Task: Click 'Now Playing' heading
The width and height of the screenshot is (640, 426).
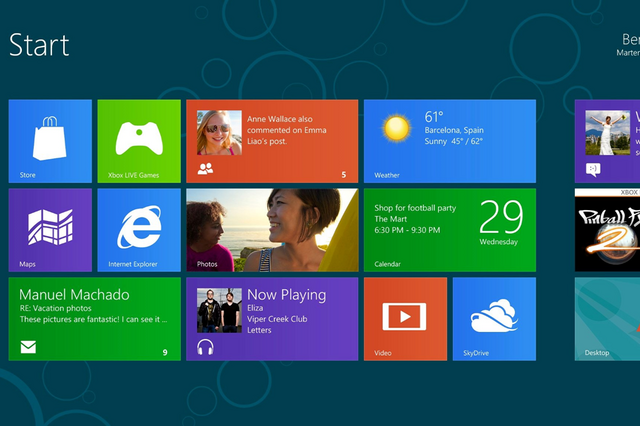Action: [287, 295]
